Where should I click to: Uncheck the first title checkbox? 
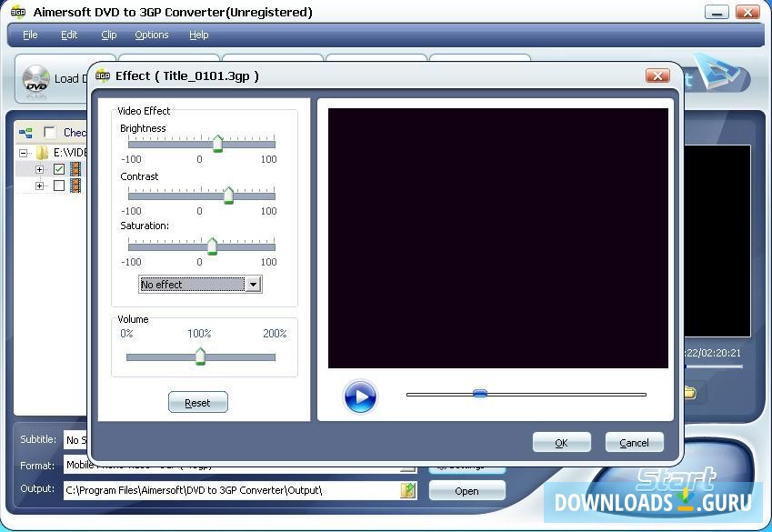click(58, 169)
